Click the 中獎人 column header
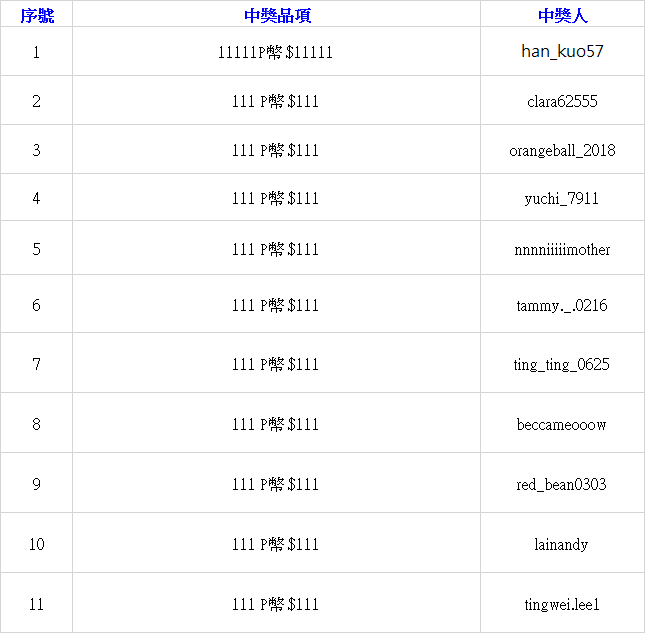This screenshot has width=645, height=633. pyautogui.click(x=562, y=16)
